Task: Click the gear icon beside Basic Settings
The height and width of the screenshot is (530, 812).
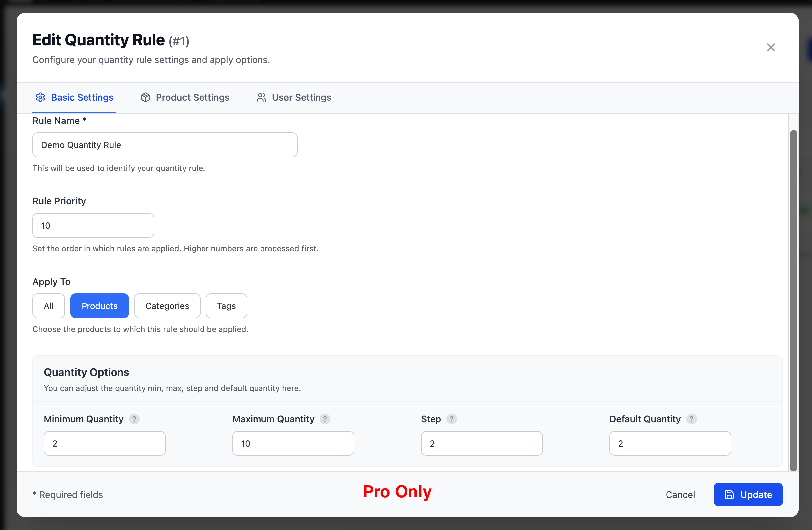Action: 40,97
